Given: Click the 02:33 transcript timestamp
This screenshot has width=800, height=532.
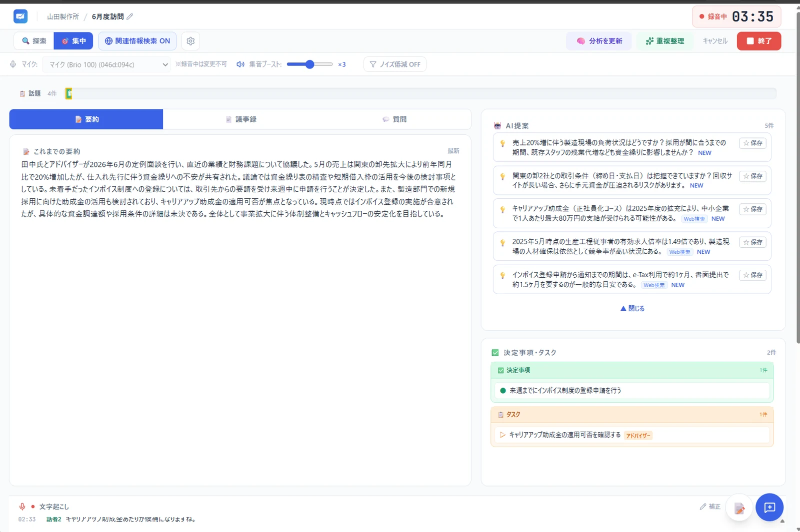Looking at the screenshot, I should pyautogui.click(x=27, y=520).
